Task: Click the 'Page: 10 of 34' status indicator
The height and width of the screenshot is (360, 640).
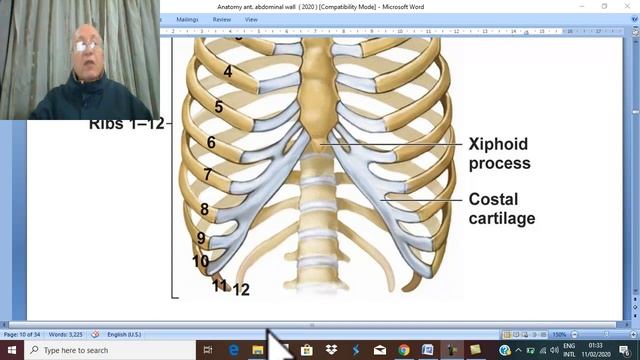Action: click(22, 335)
